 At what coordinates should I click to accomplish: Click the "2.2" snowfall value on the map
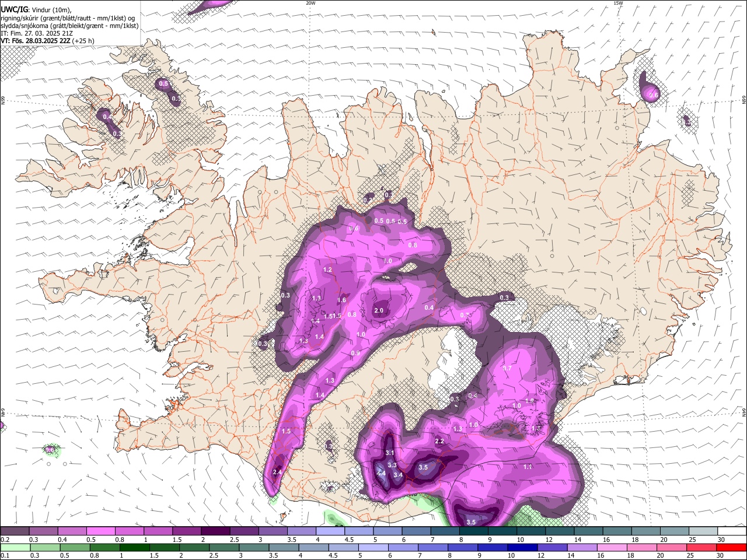pyautogui.click(x=439, y=442)
